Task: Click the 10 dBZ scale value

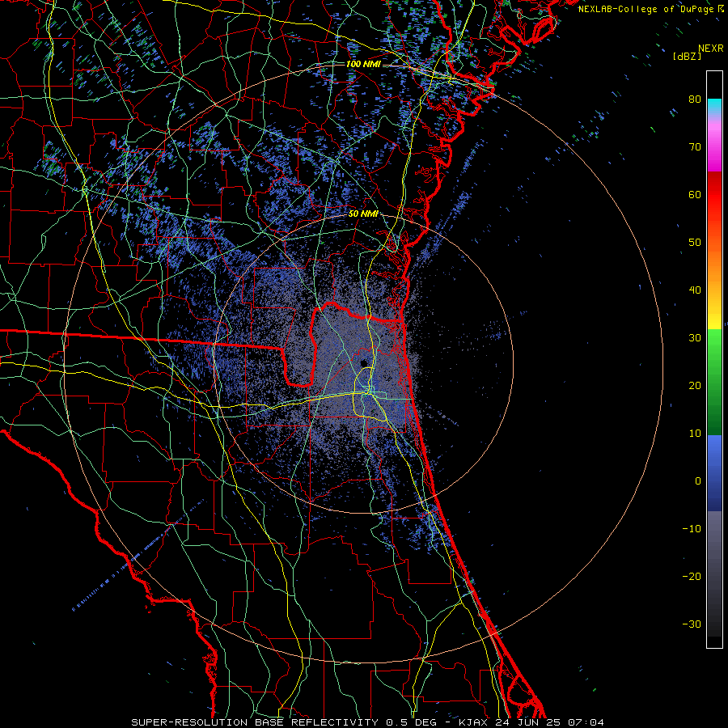Action: tap(695, 434)
